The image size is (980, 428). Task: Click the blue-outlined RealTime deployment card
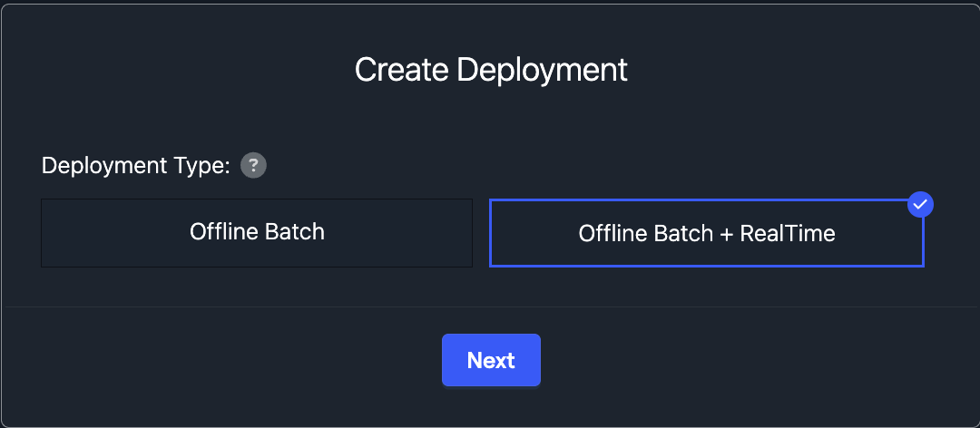[x=706, y=233]
